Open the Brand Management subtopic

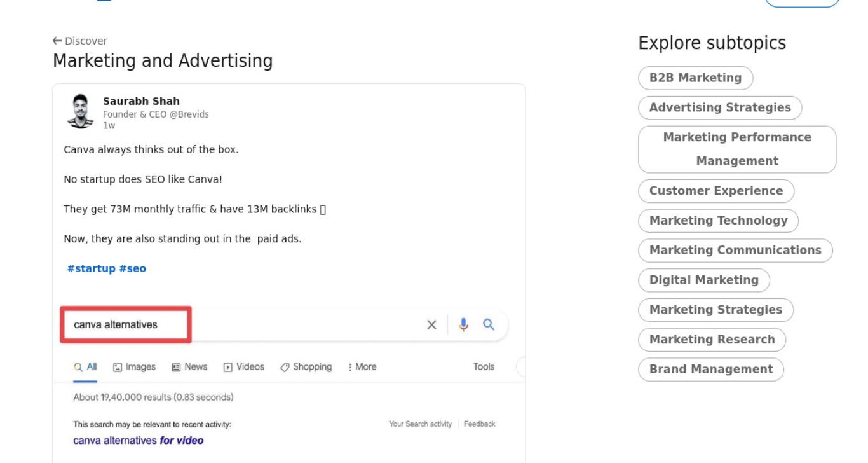pyautogui.click(x=711, y=369)
